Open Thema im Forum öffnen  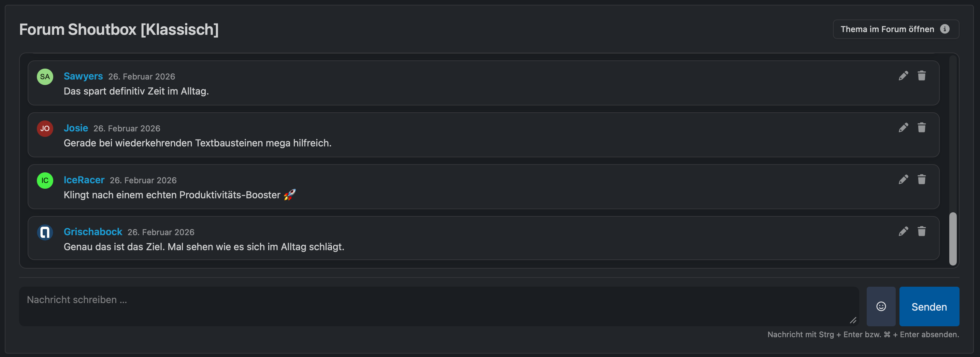point(895,29)
